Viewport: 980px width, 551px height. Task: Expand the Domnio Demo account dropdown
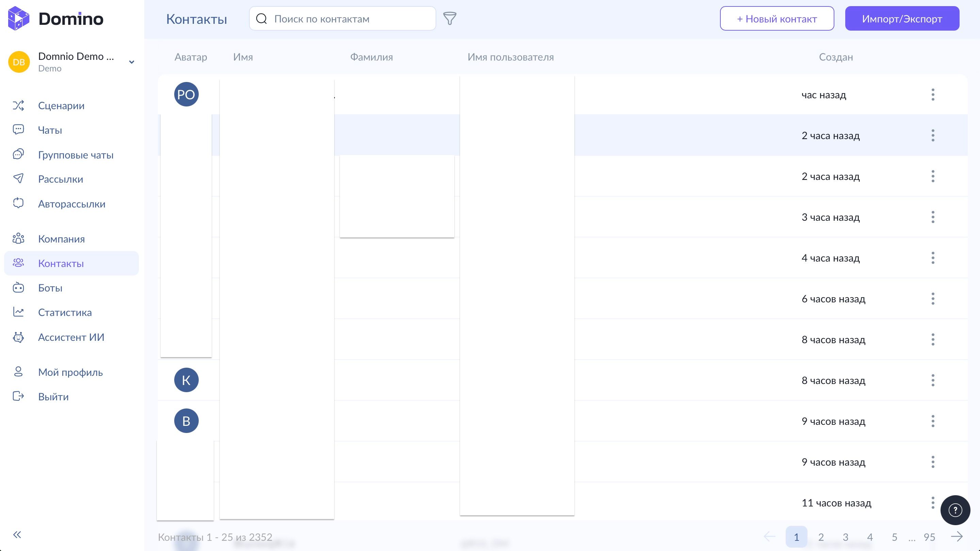(131, 62)
